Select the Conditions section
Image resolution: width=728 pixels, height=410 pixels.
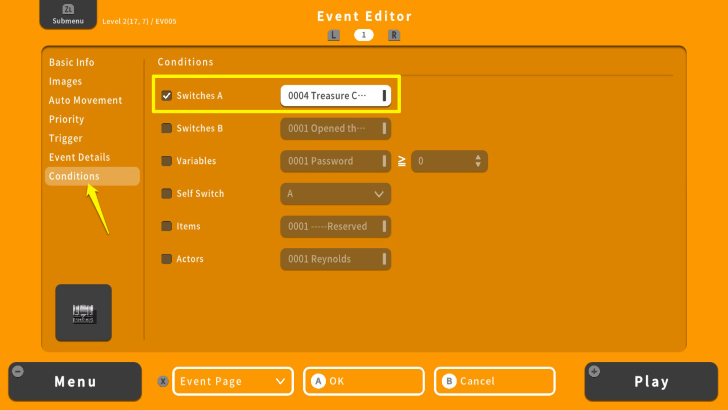pos(92,176)
